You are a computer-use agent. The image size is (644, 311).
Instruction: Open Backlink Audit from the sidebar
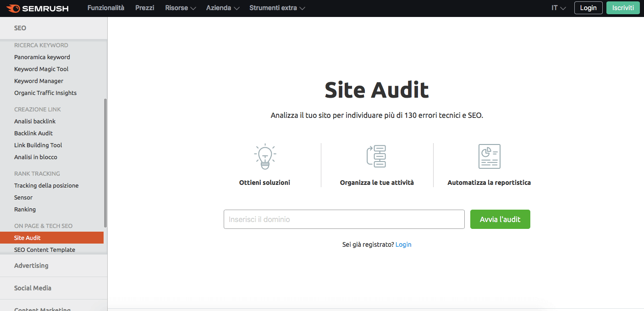(x=33, y=133)
